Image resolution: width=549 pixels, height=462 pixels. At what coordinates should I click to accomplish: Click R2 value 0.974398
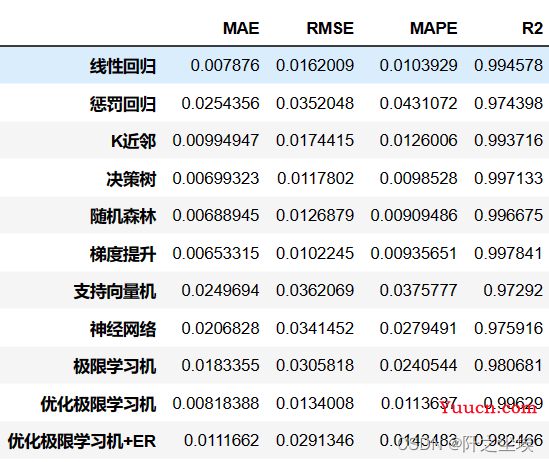tap(508, 103)
